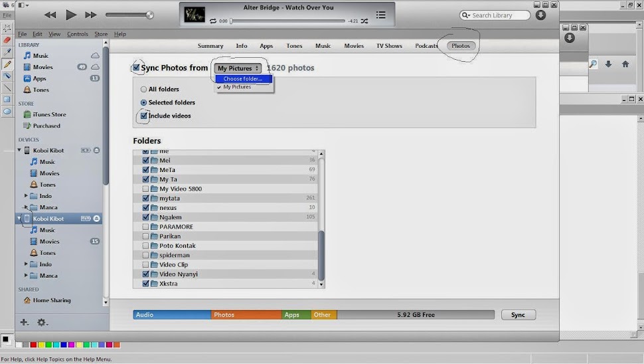
Task: Pick the red color swatch in Paint palette
Action: click(x=34, y=345)
